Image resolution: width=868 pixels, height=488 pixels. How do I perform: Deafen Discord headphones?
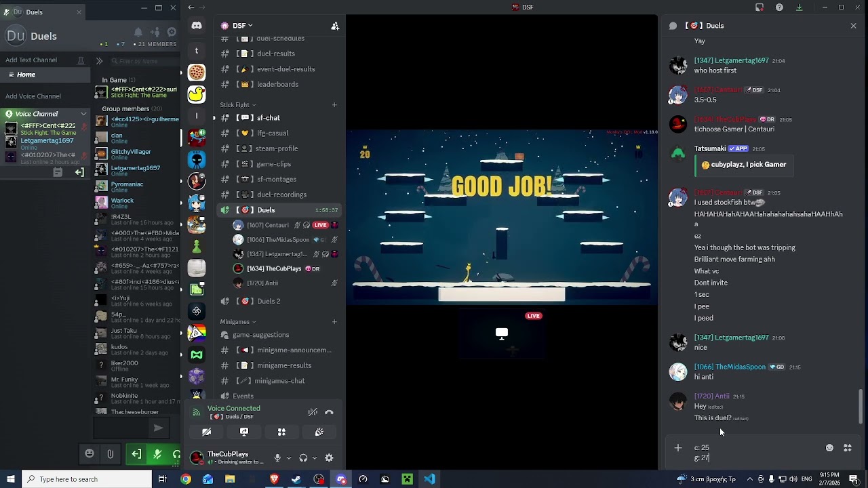(303, 458)
